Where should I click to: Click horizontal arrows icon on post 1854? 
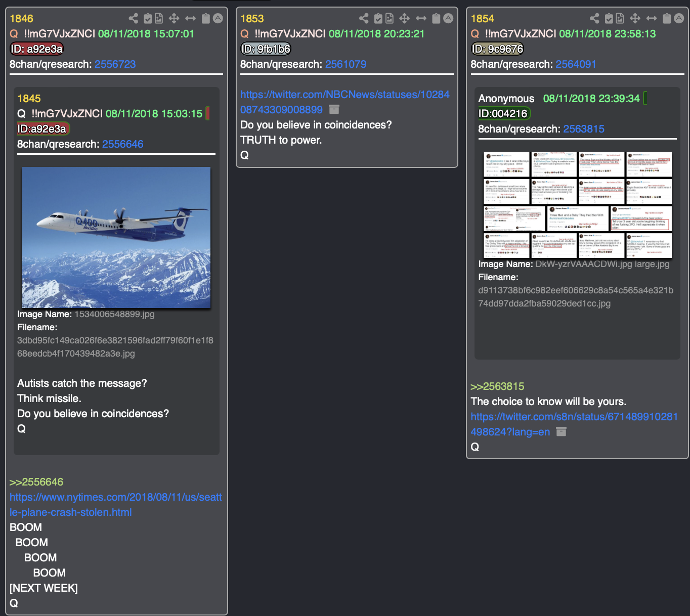[652, 19]
